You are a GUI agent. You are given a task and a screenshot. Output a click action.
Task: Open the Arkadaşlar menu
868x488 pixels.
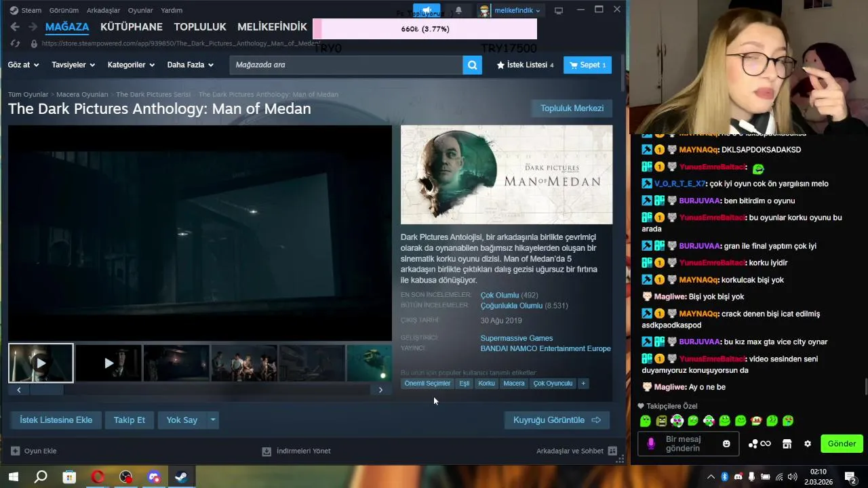[103, 10]
